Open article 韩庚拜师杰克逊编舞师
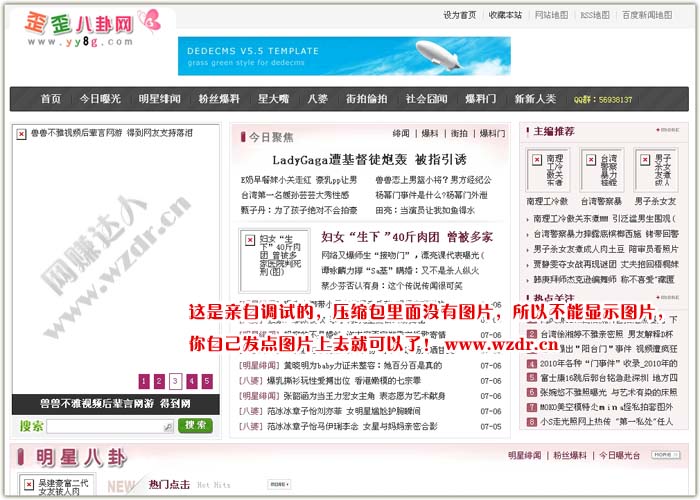The image size is (700, 500). pos(604,279)
